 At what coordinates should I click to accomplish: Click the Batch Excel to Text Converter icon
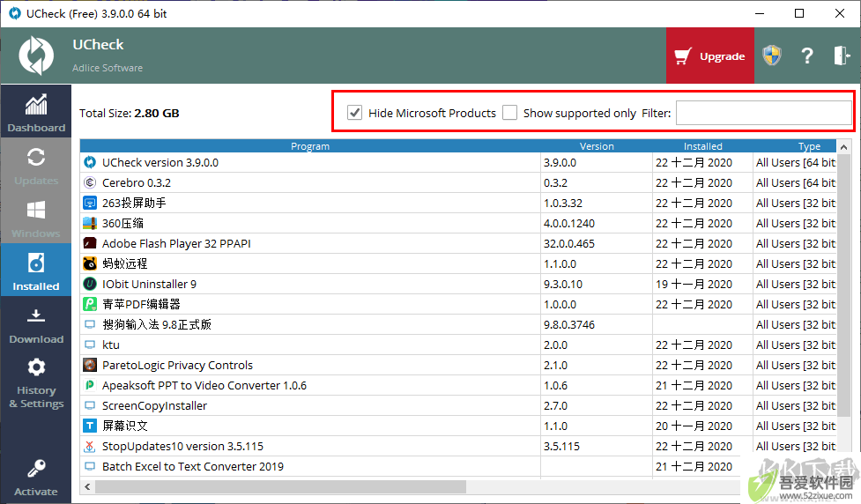click(90, 467)
